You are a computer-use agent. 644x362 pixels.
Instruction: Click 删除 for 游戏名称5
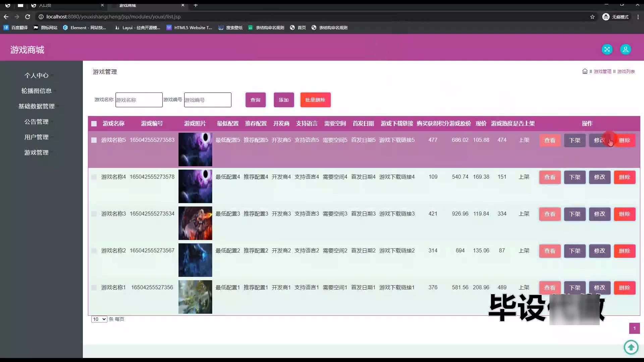tap(624, 140)
